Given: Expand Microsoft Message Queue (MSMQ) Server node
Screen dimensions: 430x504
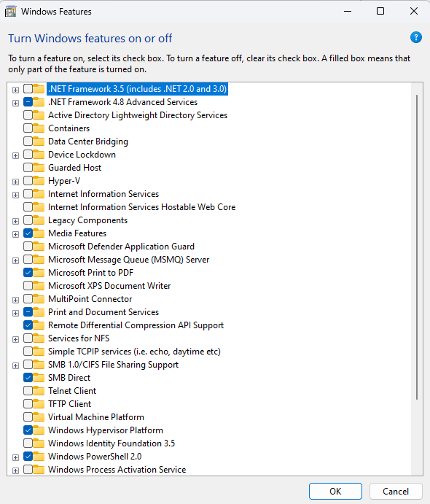Looking at the screenshot, I should [15, 260].
